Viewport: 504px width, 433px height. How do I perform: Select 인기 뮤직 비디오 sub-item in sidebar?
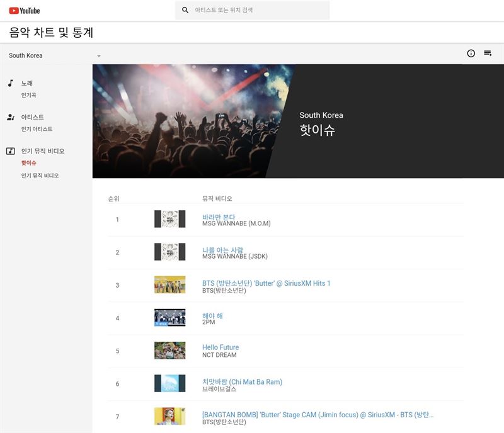click(x=40, y=176)
